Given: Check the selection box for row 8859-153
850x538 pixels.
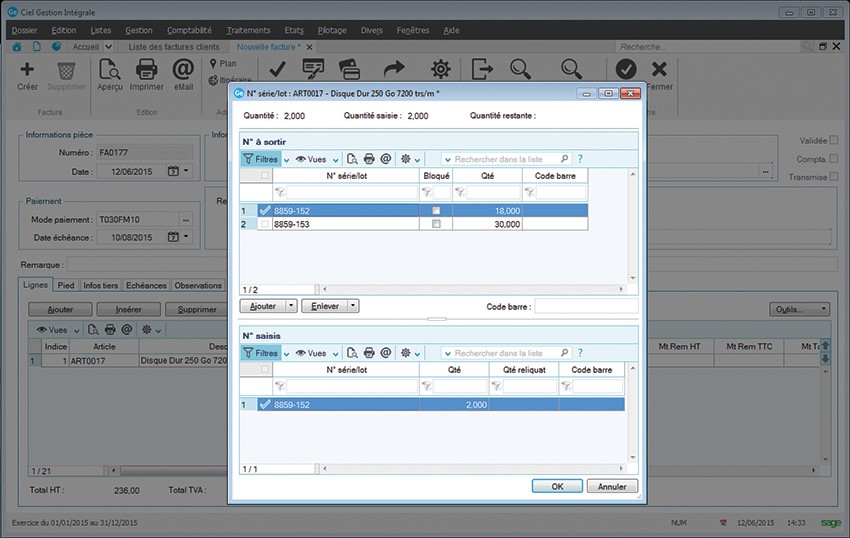Looking at the screenshot, I should click(265, 225).
